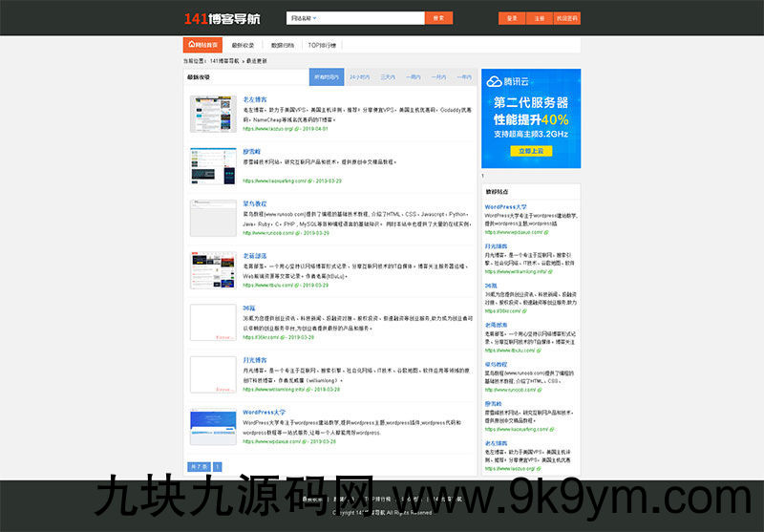Click the 立即上云 button in ad banner
The height and width of the screenshot is (532, 764).
531,151
